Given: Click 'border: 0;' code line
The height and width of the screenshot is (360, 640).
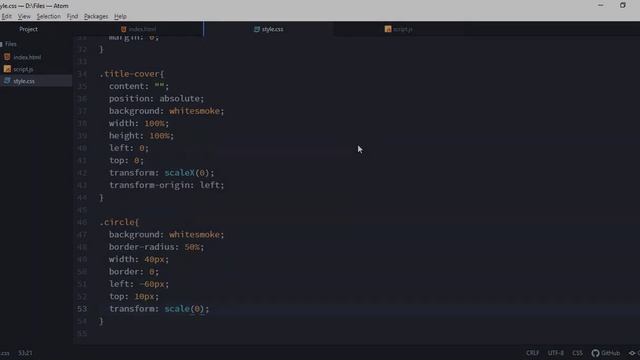Looking at the screenshot, I should 133,271.
